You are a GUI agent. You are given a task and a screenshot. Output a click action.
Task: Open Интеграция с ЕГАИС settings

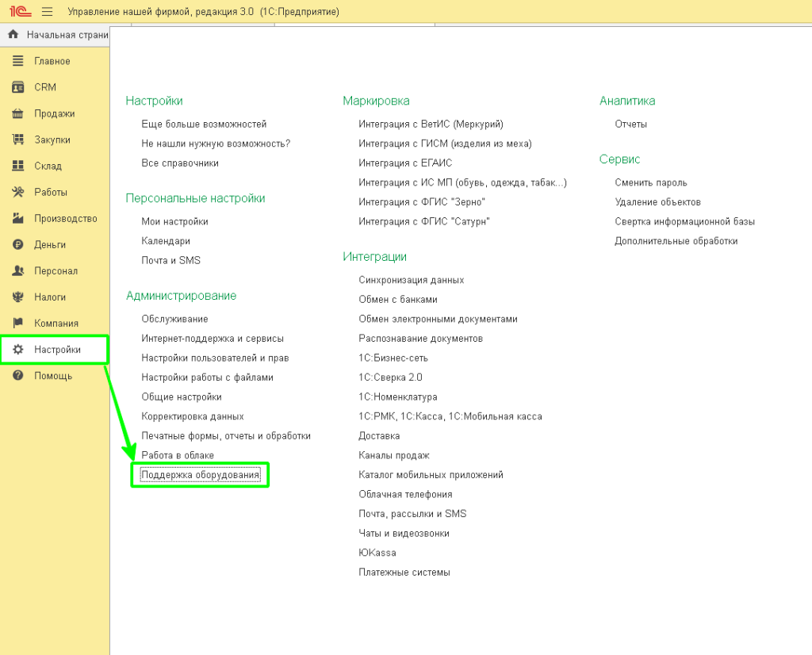(x=404, y=163)
